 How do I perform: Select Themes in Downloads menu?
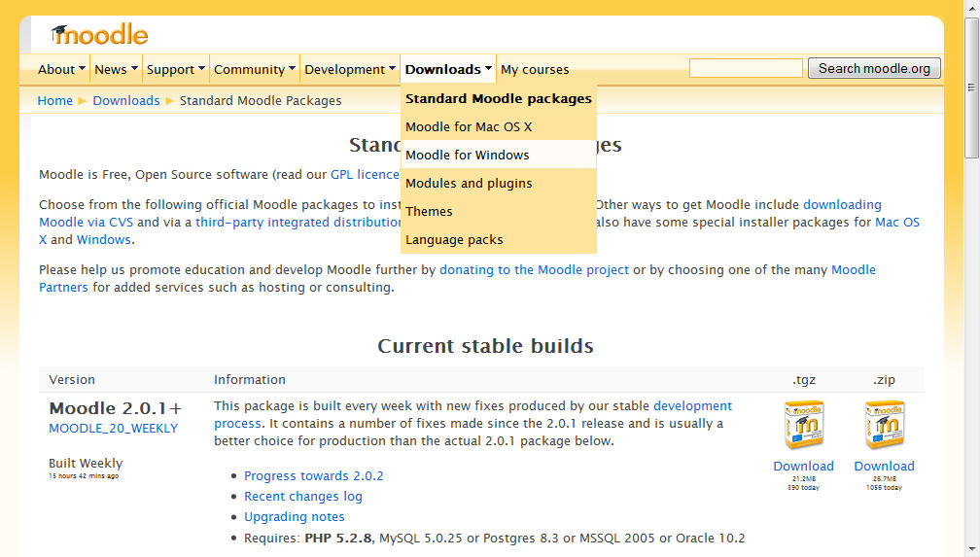pyautogui.click(x=429, y=211)
